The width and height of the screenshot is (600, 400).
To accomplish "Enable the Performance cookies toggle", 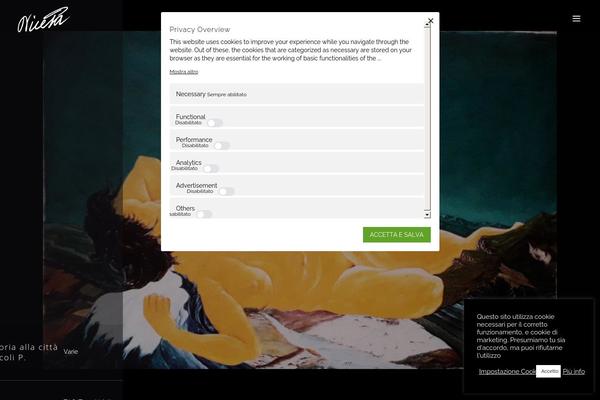I will click(x=222, y=146).
